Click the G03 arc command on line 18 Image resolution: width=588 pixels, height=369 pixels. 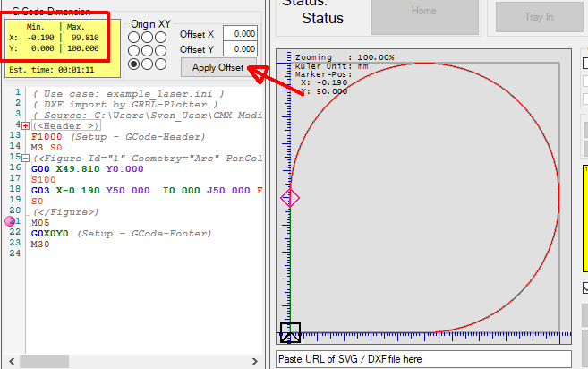point(40,190)
